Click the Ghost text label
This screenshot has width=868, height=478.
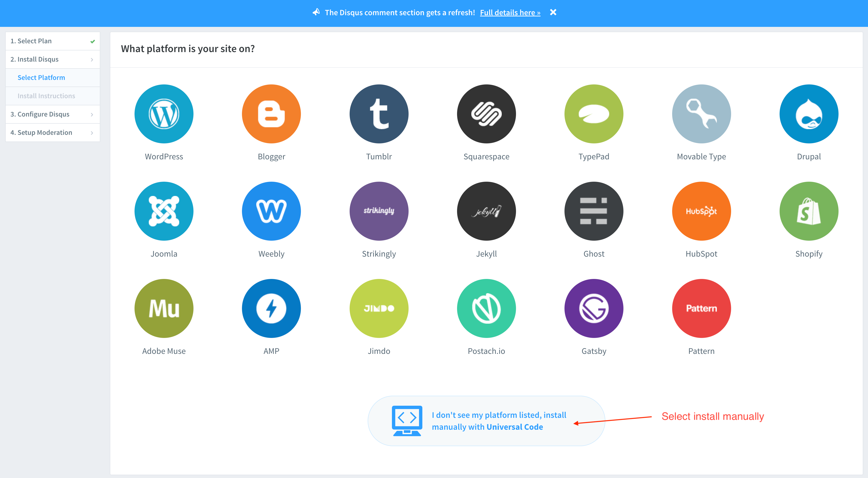(x=594, y=254)
